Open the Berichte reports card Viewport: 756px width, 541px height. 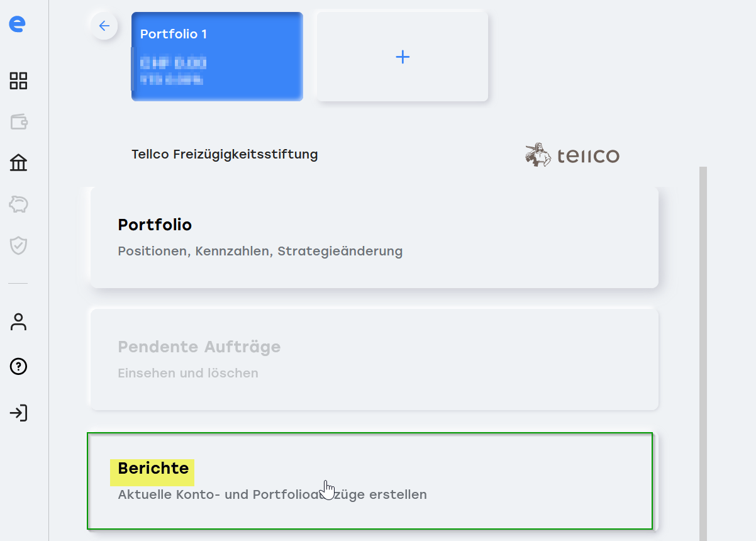(370, 481)
